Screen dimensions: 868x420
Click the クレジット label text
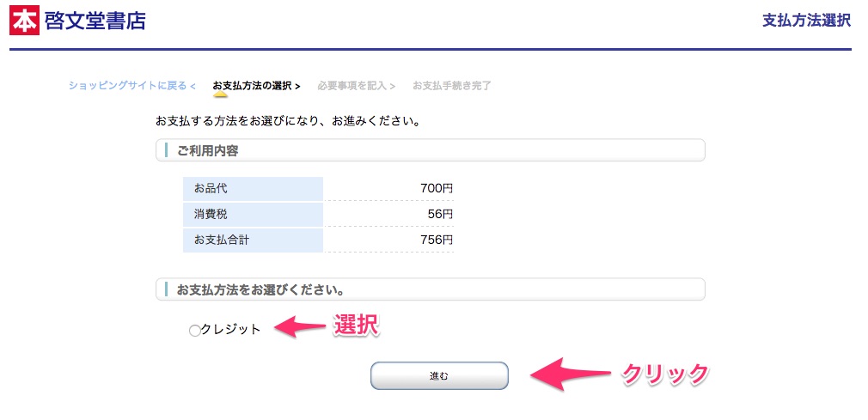[230, 329]
